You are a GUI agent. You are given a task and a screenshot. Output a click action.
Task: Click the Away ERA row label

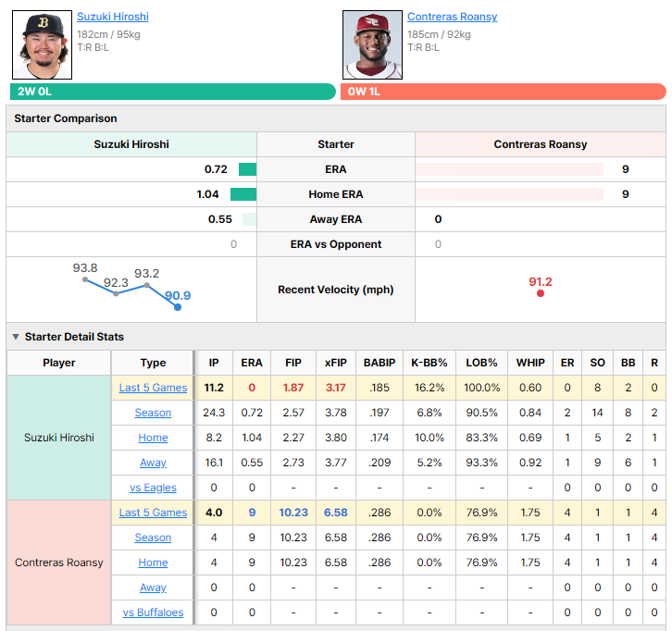(x=336, y=219)
